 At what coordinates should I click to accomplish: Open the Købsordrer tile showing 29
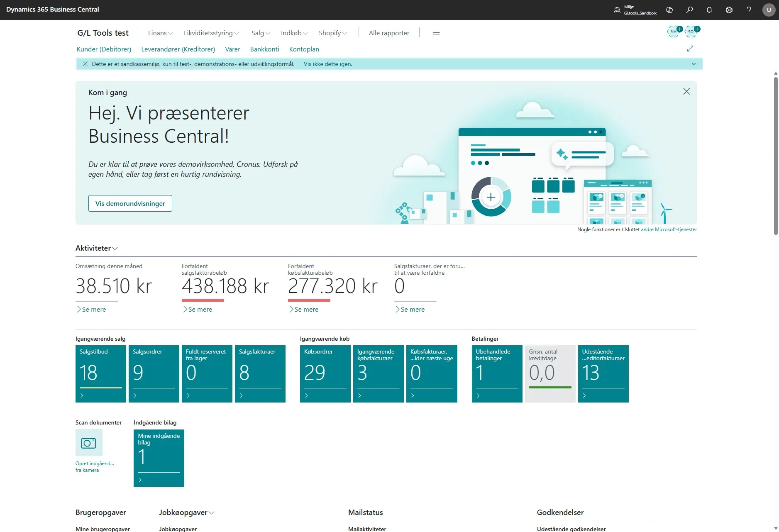(325, 374)
